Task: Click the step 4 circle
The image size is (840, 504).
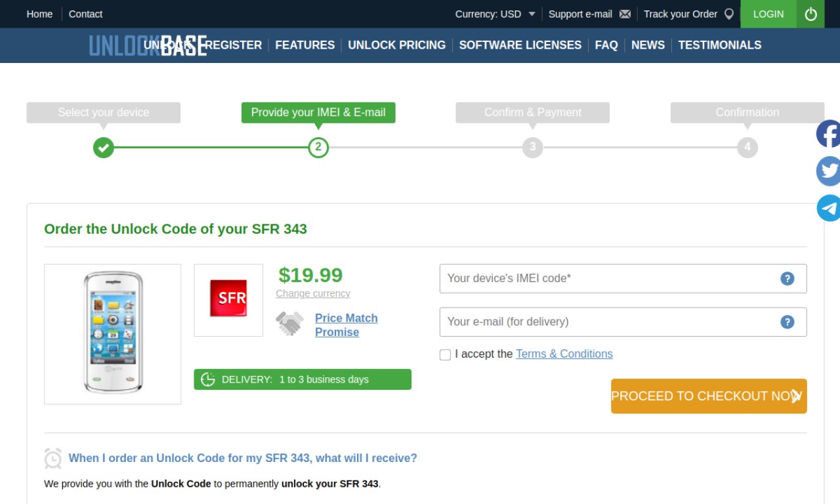Action: coord(747,148)
